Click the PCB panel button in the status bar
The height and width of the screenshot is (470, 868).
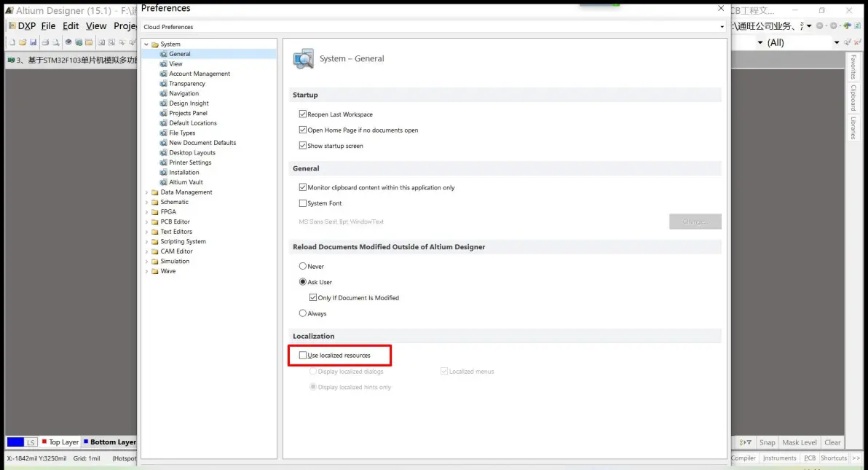pos(810,458)
